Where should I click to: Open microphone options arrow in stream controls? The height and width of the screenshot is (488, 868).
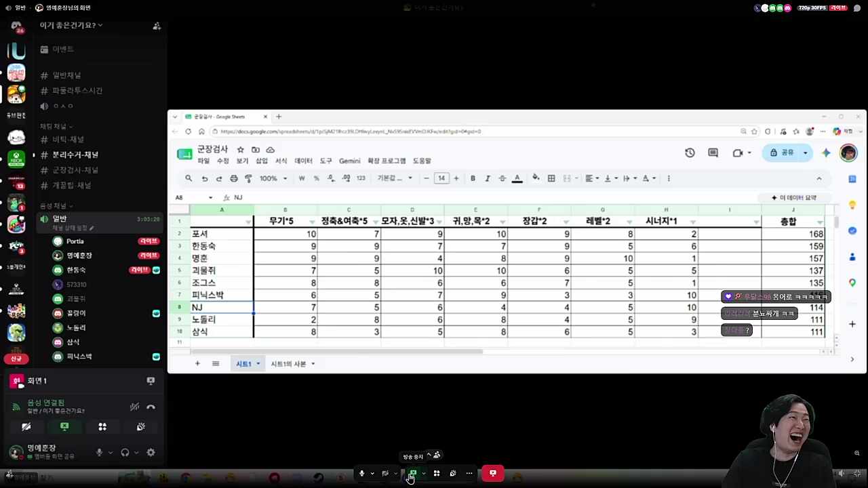point(372,473)
